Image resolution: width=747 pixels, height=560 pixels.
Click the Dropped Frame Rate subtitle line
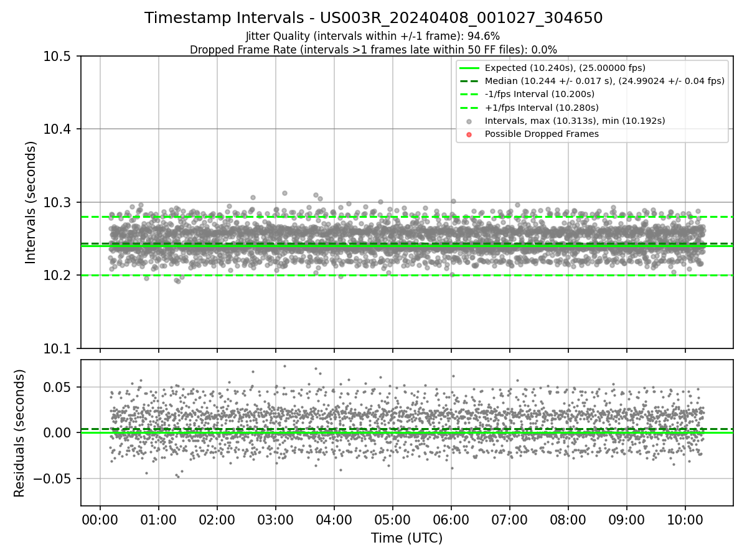374,50
